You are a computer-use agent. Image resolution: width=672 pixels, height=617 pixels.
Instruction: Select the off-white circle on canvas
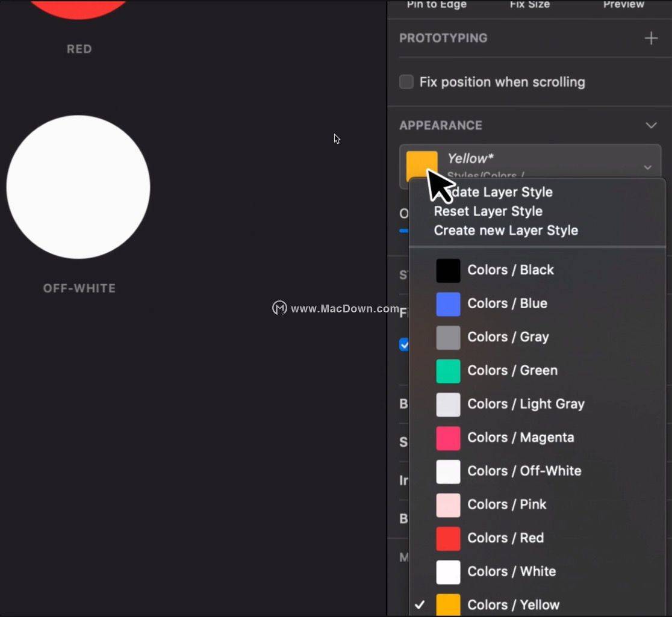tap(78, 187)
